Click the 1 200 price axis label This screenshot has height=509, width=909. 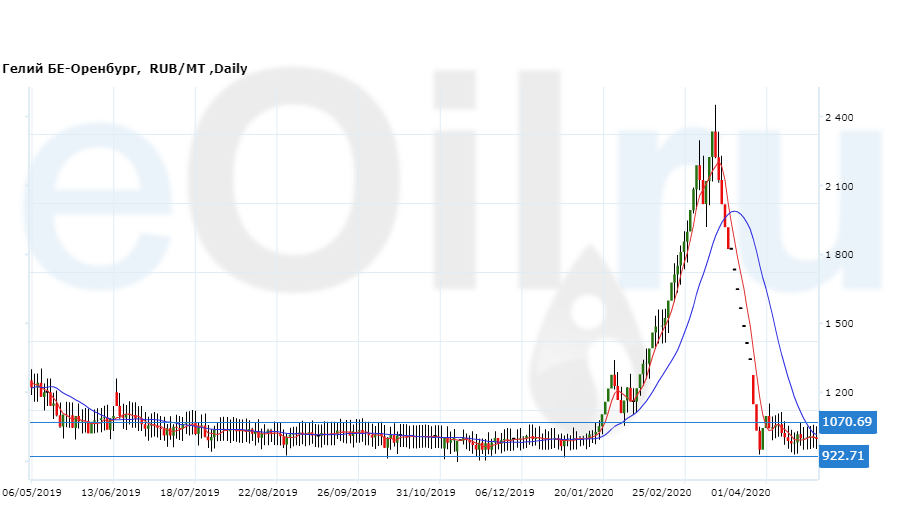pos(838,392)
